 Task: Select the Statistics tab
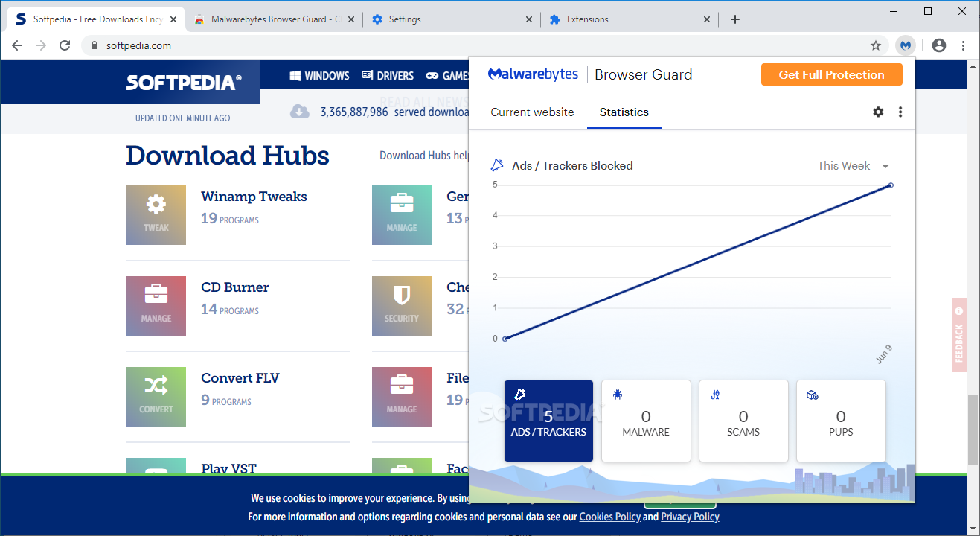pyautogui.click(x=624, y=112)
